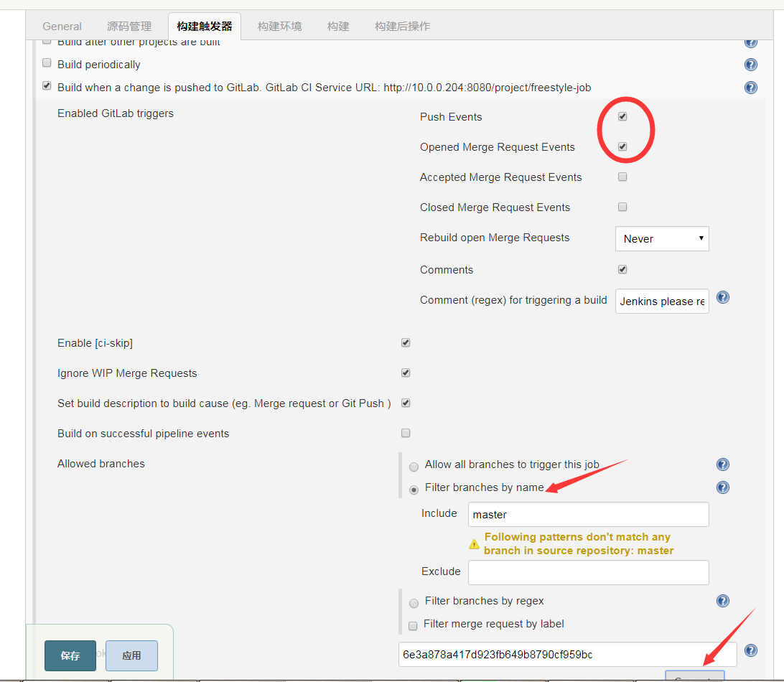
Task: Click the Enabled GitLab triggers label
Action: [116, 113]
